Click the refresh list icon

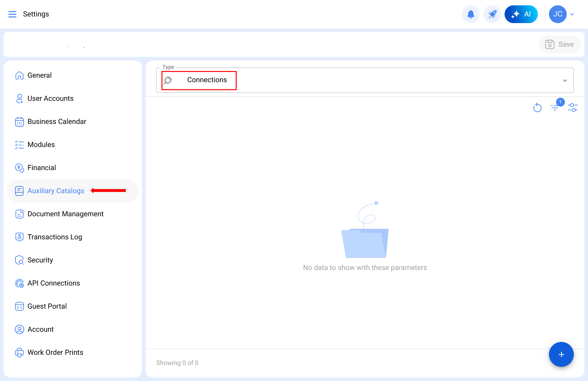537,107
